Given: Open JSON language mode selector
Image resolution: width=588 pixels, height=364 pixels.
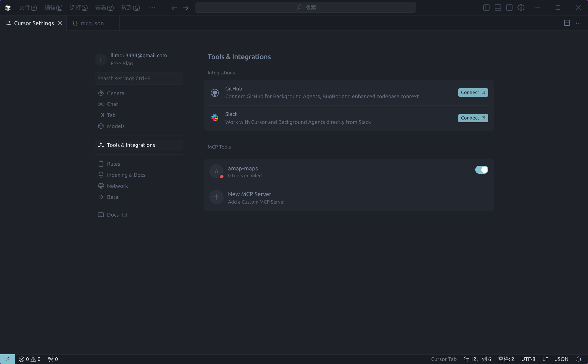Looking at the screenshot, I should [x=561, y=359].
